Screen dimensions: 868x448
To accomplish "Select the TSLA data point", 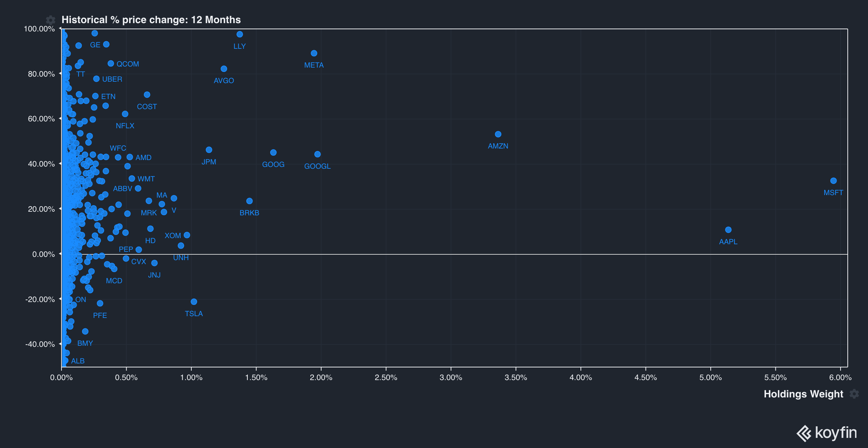I will [x=194, y=302].
